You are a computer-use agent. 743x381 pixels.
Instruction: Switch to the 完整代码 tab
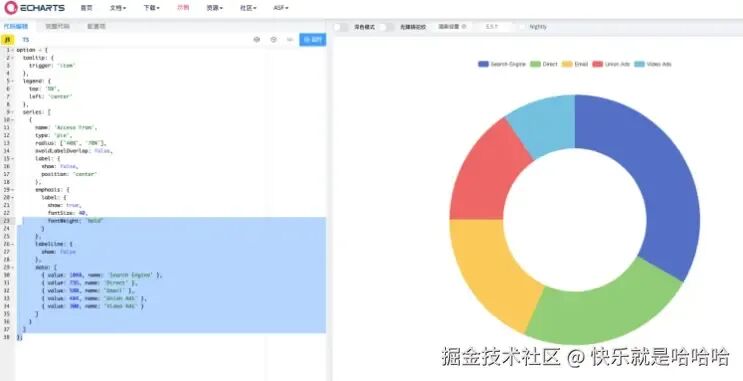pyautogui.click(x=57, y=27)
